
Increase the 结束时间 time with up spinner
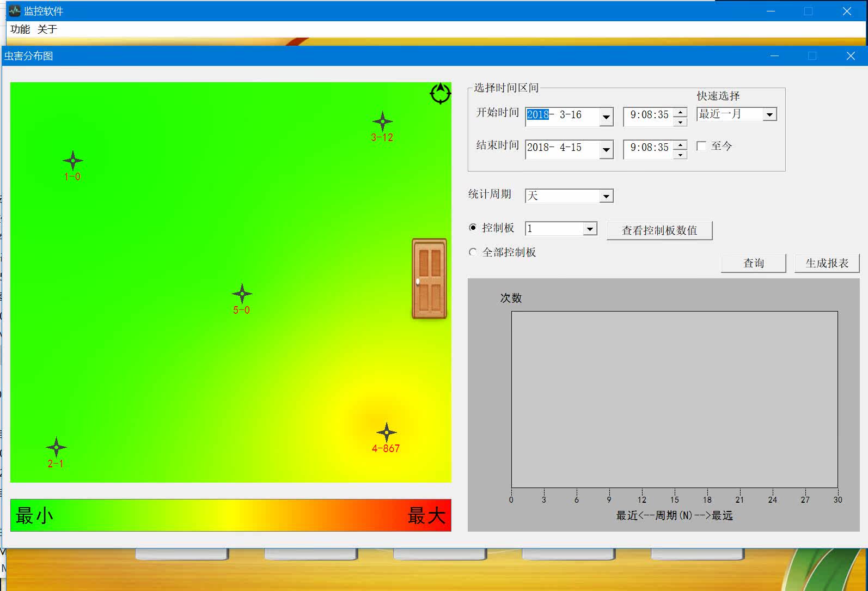(680, 145)
